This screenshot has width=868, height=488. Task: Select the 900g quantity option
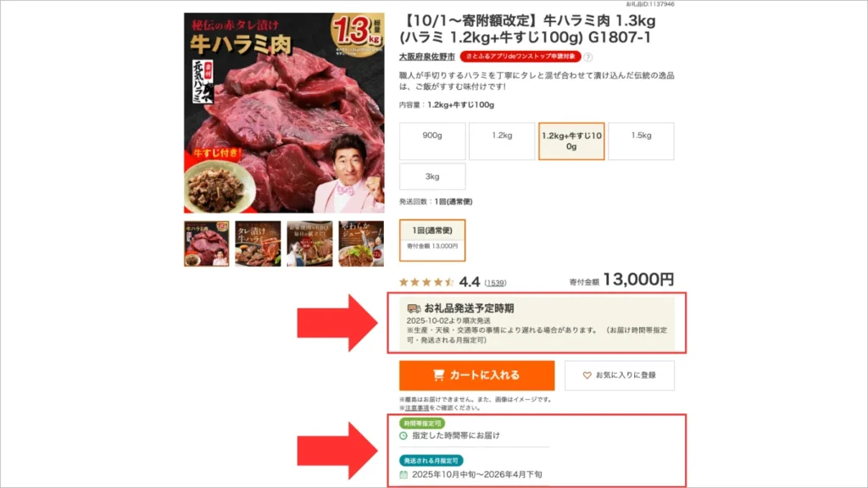point(432,141)
